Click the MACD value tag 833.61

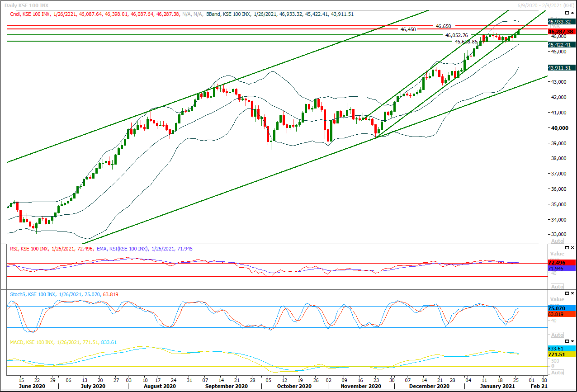[x=561, y=349]
